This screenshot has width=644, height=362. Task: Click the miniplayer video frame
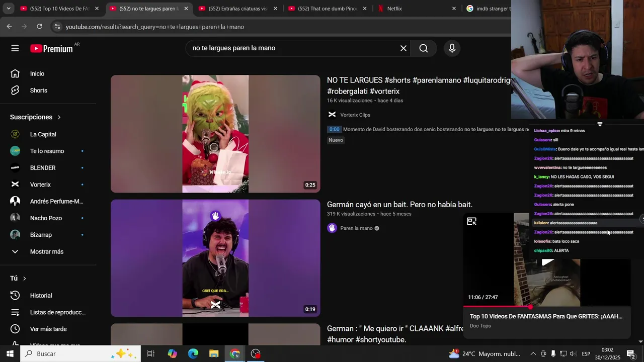tap(546, 260)
